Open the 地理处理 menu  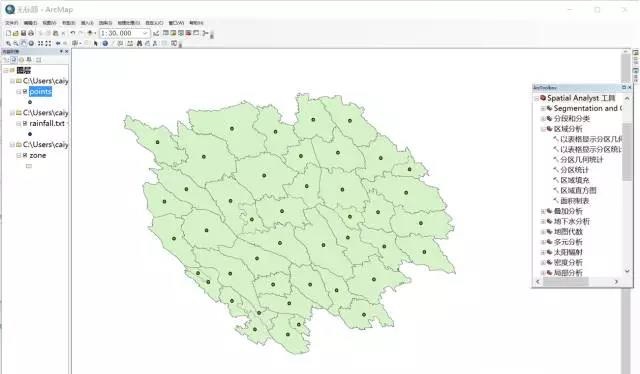click(129, 23)
